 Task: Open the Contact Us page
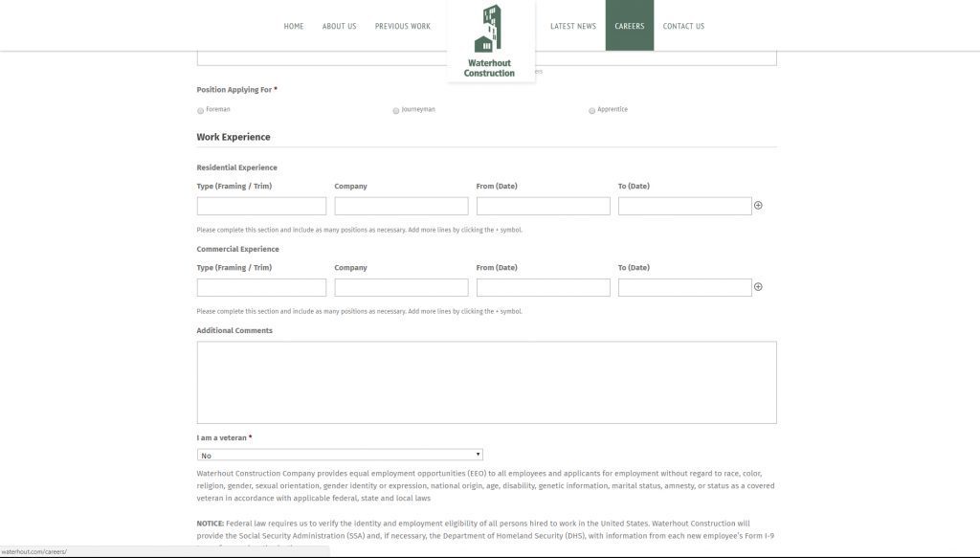pos(683,26)
